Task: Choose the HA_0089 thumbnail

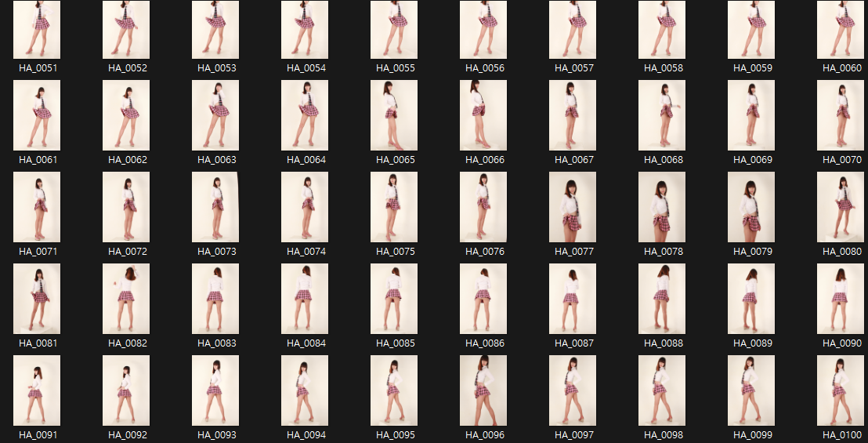Action: (751, 299)
